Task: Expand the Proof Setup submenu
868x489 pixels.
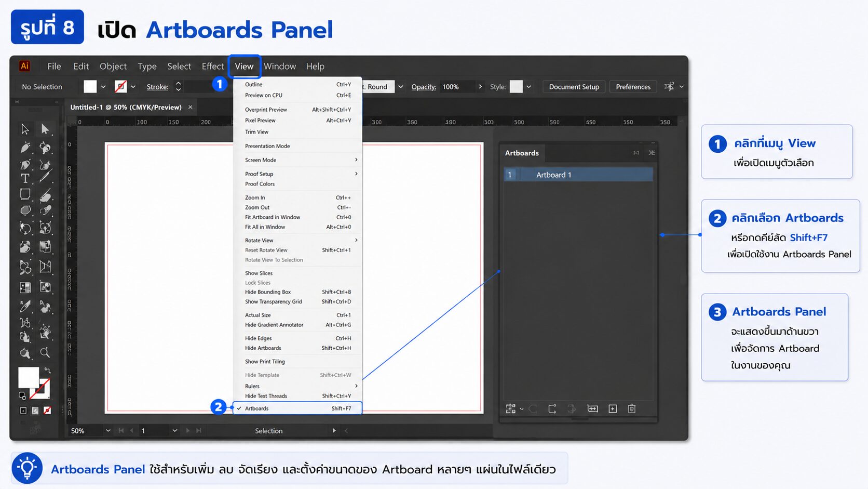Action: coord(297,174)
